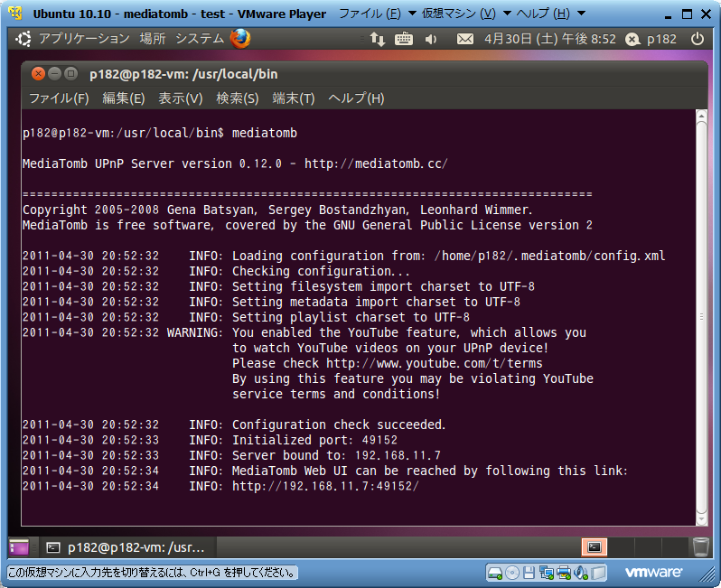Click VMware sound card device icon

581,573
